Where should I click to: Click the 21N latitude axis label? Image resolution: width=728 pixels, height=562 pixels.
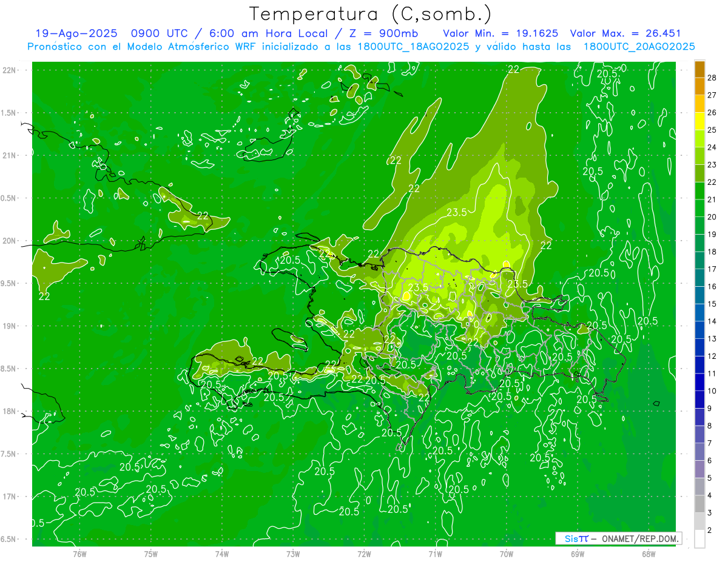[9, 155]
